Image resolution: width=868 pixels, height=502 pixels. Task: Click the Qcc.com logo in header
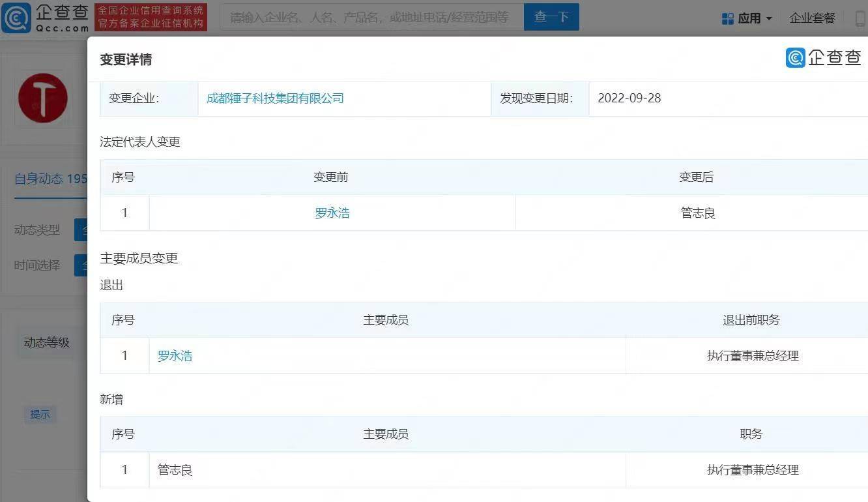coord(46,18)
